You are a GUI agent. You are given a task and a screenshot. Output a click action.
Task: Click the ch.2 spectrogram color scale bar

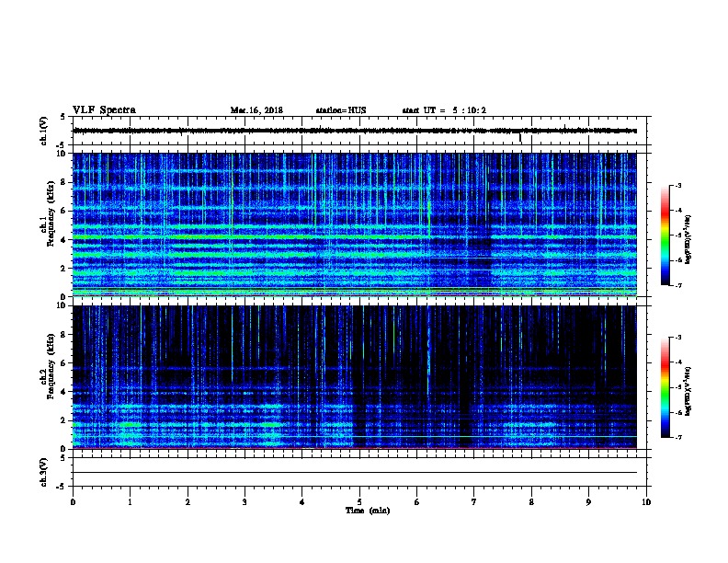click(665, 387)
